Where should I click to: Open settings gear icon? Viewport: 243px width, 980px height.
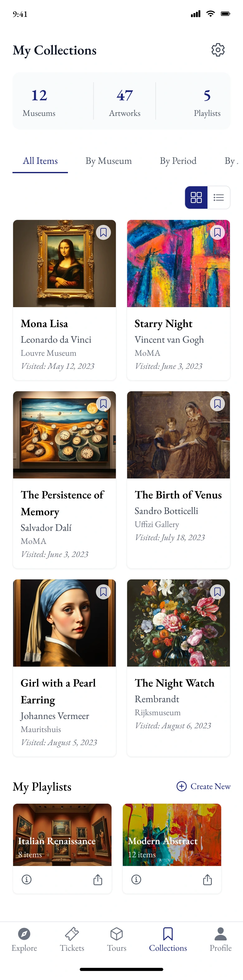218,50
